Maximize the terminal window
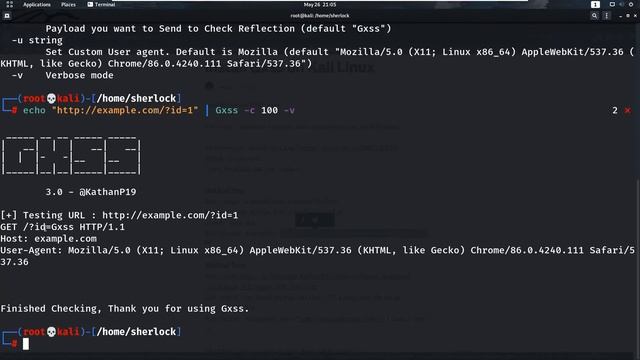640x360 pixels. [x=628, y=16]
